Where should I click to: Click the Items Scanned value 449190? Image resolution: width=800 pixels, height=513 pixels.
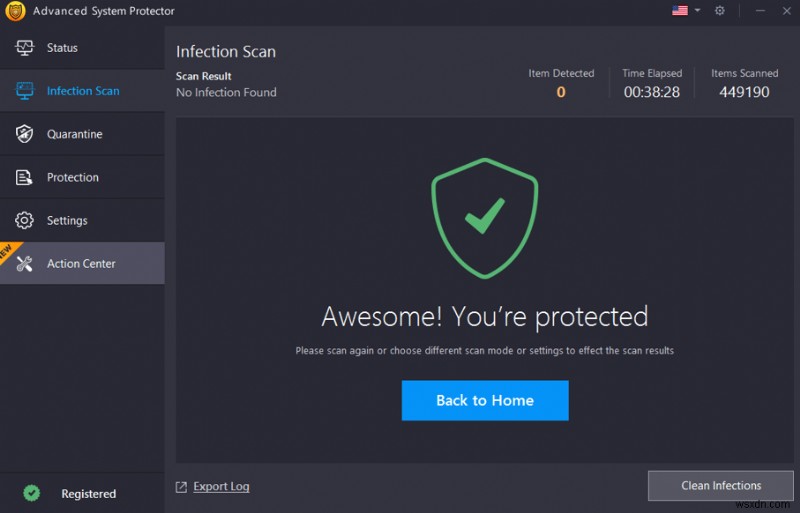click(744, 92)
